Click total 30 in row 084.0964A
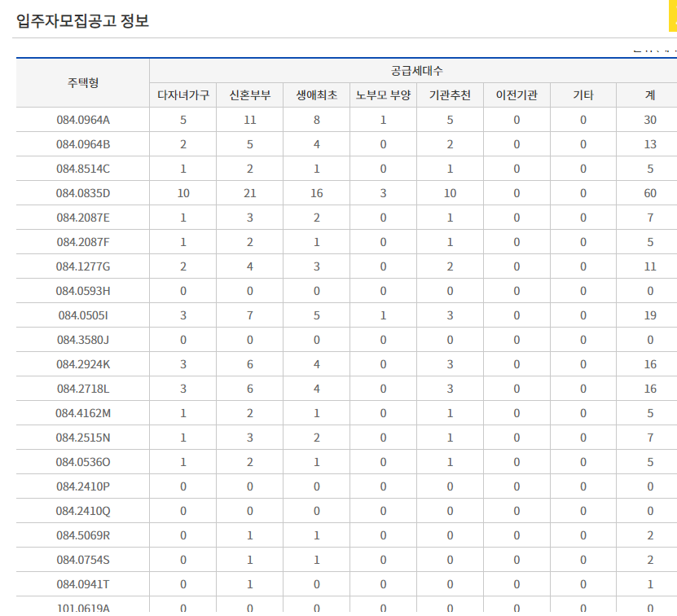 [650, 120]
